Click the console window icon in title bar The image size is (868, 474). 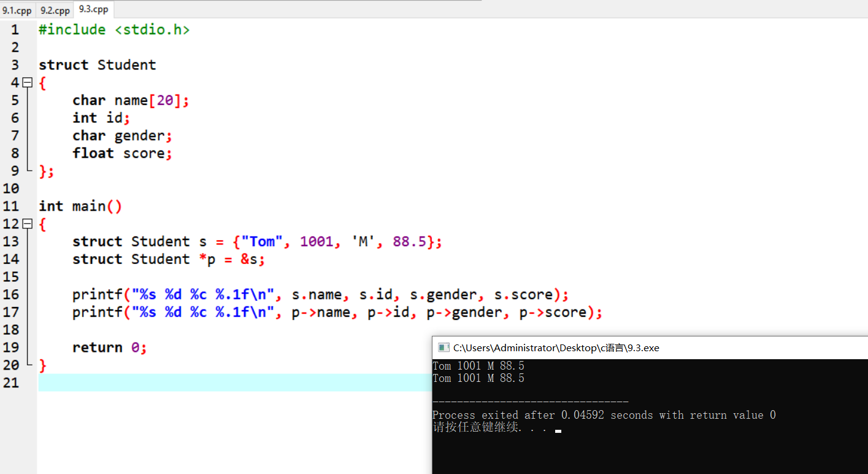coord(444,348)
